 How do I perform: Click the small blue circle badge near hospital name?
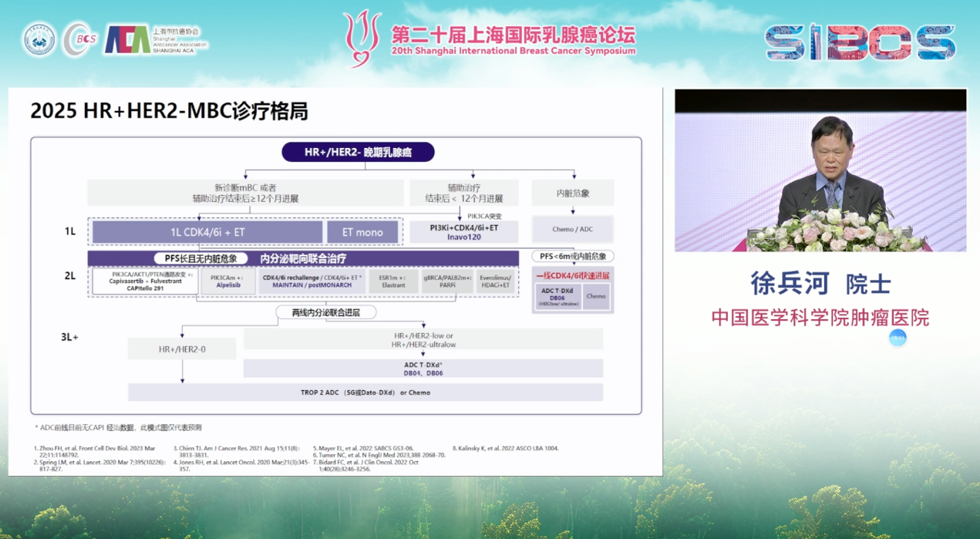(x=897, y=338)
